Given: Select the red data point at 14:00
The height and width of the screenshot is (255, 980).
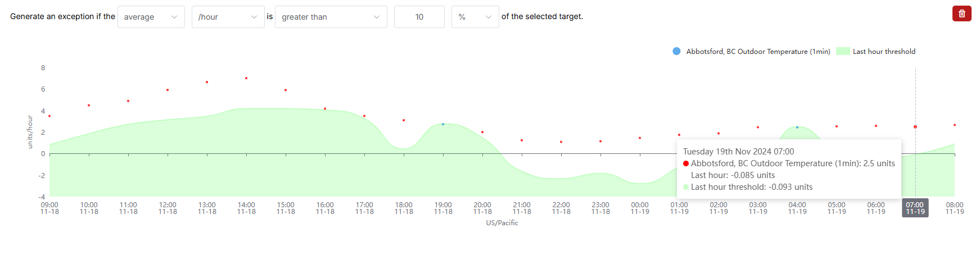Looking at the screenshot, I should 246,78.
